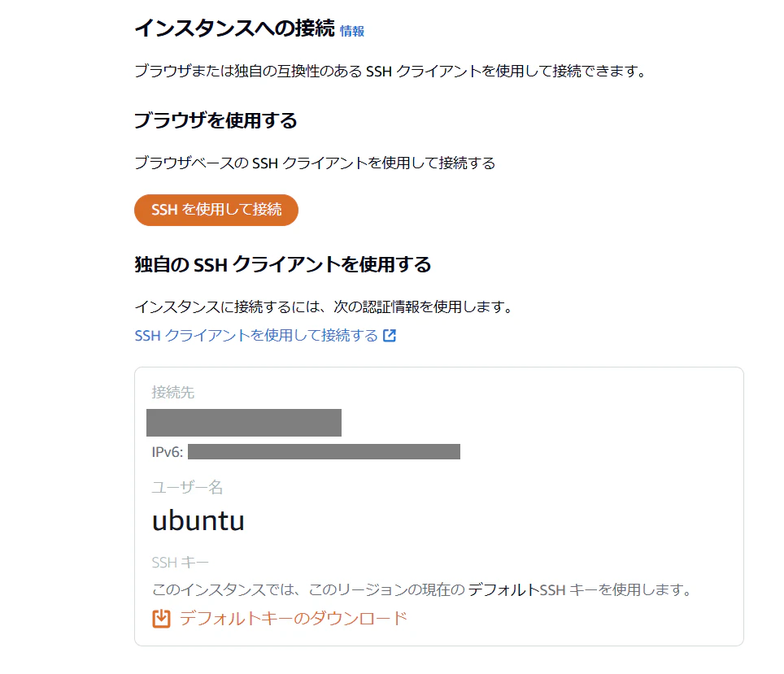Screen dimensions: 784x674
Task: Click the ユーザー名 field label
Action: pos(187,488)
